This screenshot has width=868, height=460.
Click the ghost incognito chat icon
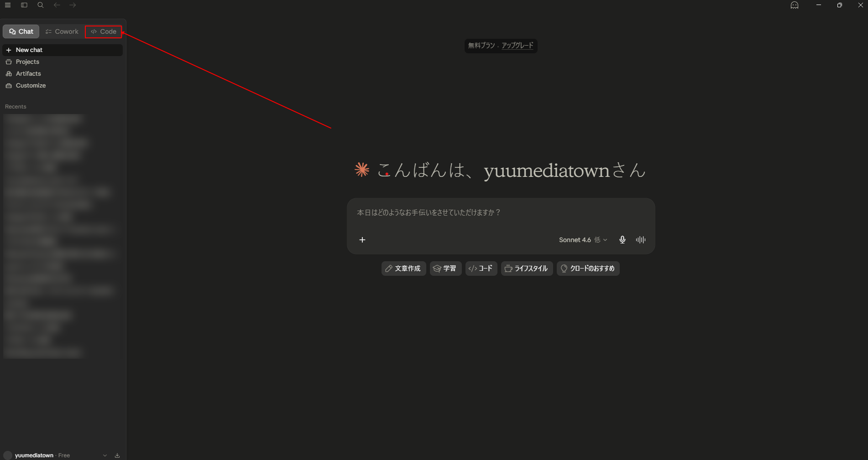795,5
